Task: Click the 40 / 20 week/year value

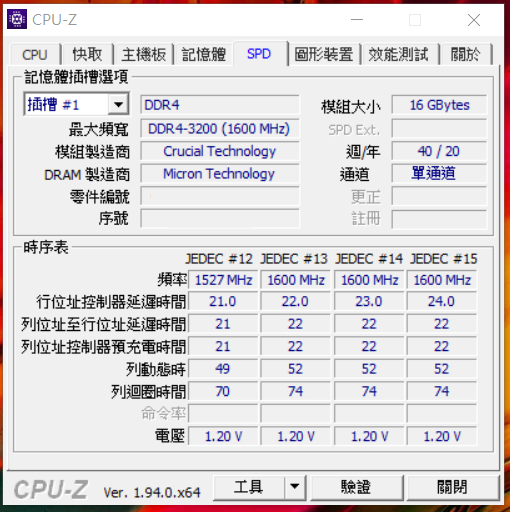Action: coord(439,151)
